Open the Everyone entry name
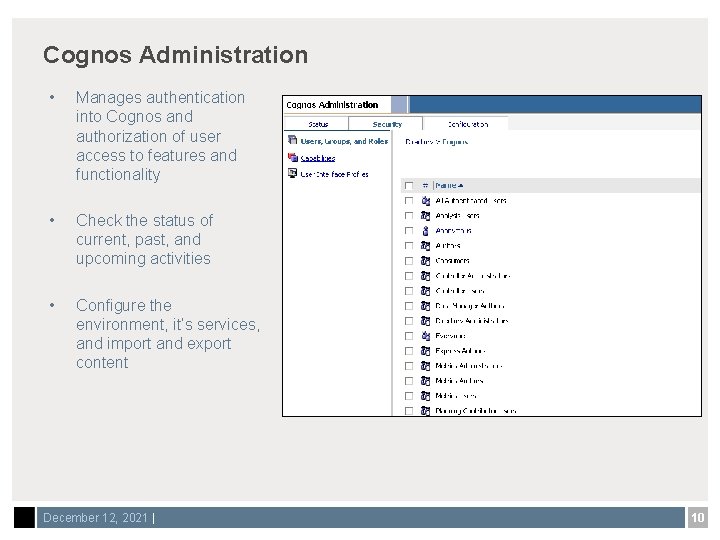The width and height of the screenshot is (720, 540). tap(450, 336)
